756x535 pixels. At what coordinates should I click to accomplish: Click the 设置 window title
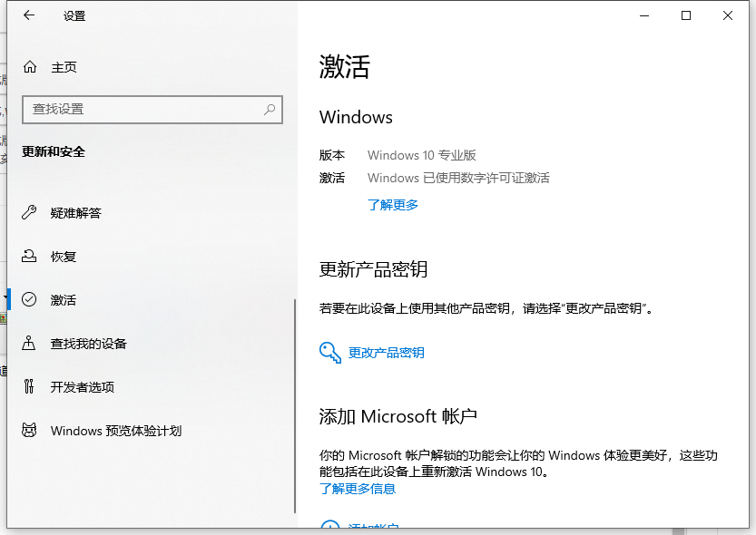(x=74, y=16)
